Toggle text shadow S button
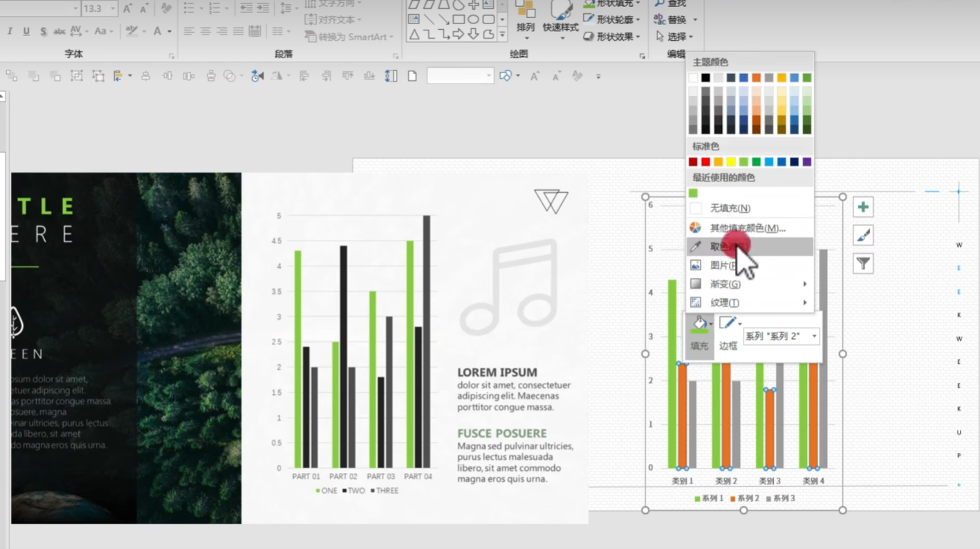 click(x=43, y=31)
